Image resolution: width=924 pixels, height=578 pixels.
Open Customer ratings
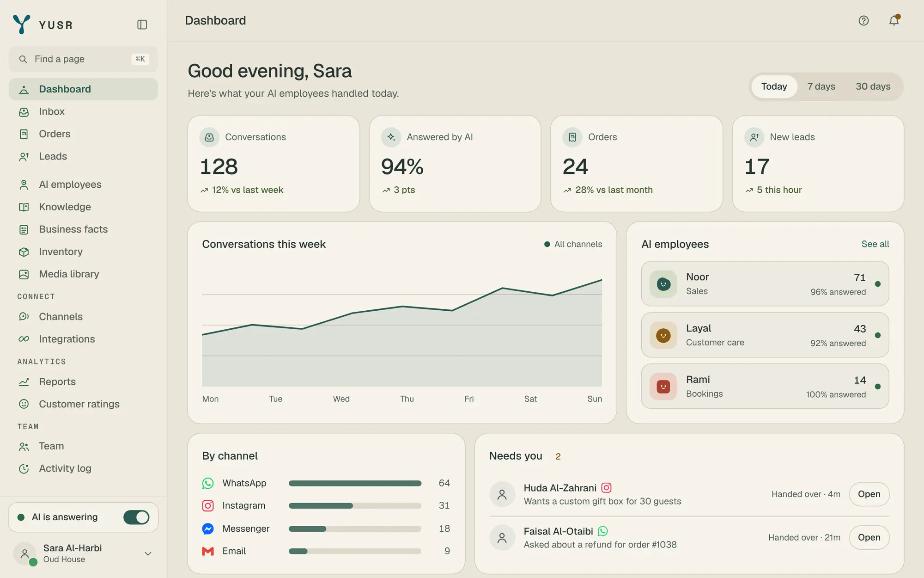[x=83, y=404]
